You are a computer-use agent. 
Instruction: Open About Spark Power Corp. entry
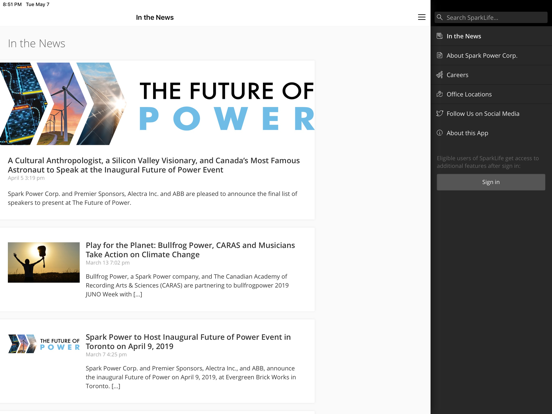tap(491, 55)
